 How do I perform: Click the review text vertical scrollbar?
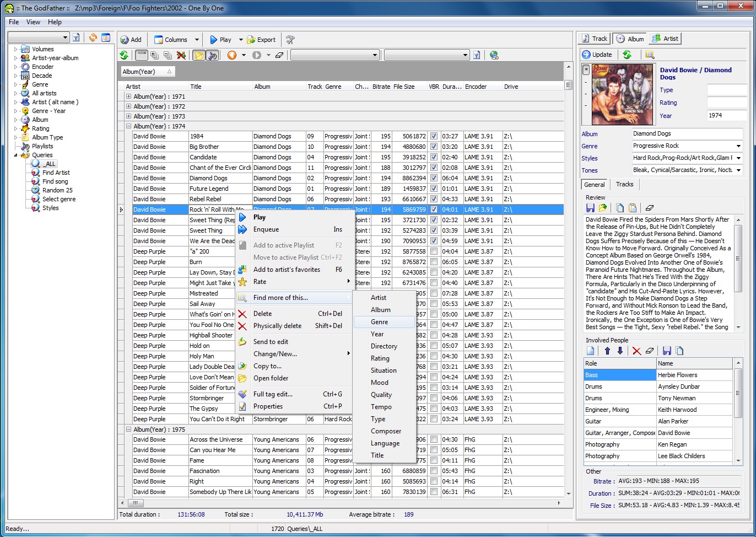[x=738, y=273]
